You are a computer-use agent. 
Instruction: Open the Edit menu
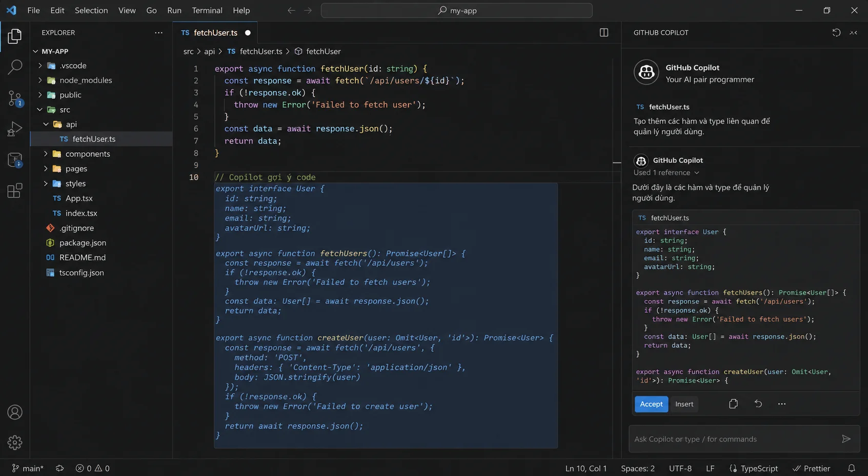[x=57, y=10]
